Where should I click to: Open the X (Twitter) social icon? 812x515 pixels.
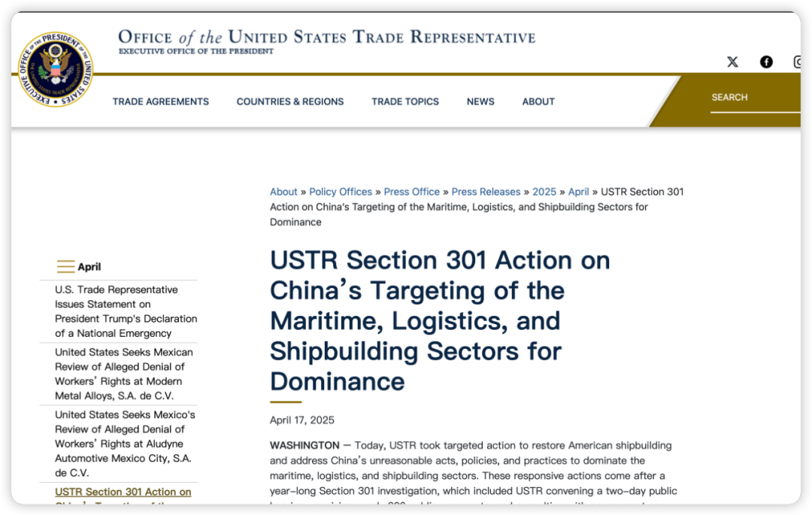tap(732, 62)
